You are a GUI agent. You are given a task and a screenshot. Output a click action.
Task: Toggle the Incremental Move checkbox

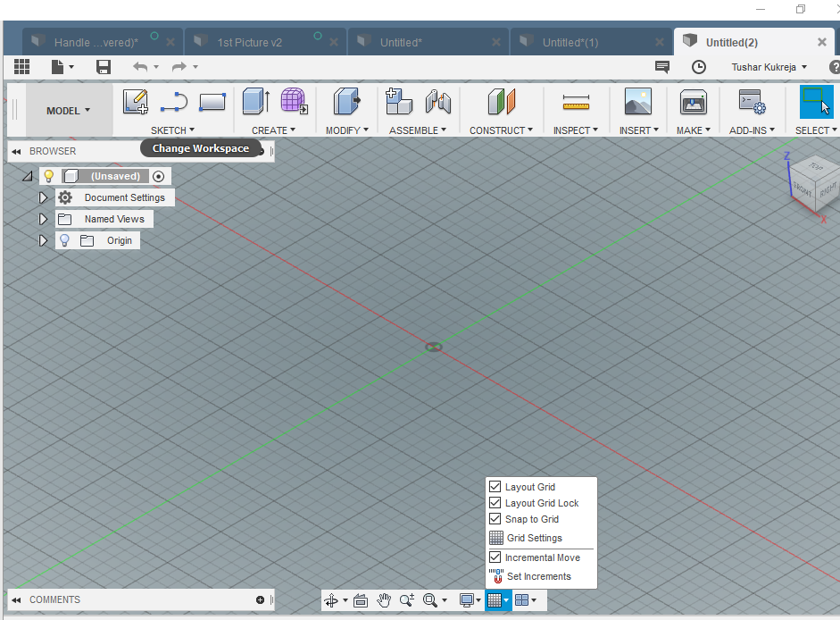495,557
